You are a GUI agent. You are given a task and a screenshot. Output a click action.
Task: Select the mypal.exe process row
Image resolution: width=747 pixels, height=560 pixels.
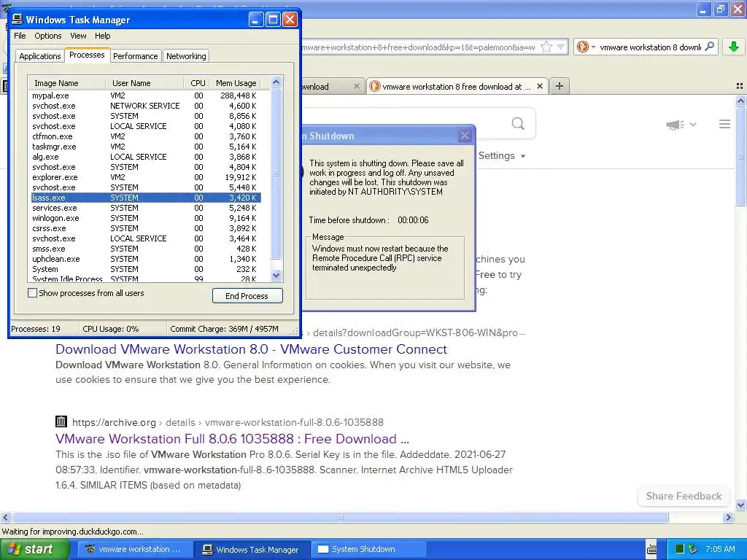[144, 96]
